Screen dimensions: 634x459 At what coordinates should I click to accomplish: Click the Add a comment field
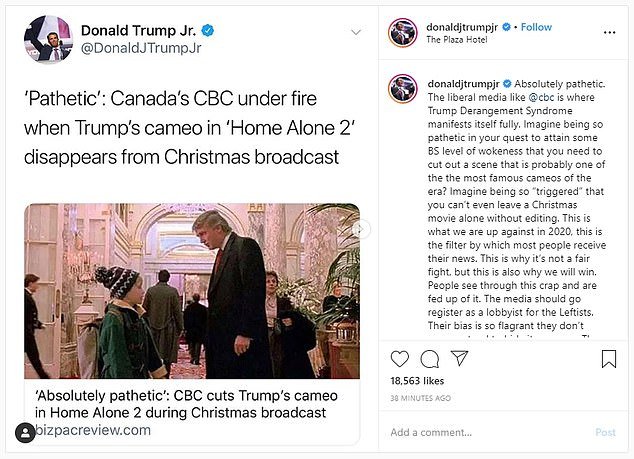[480, 432]
